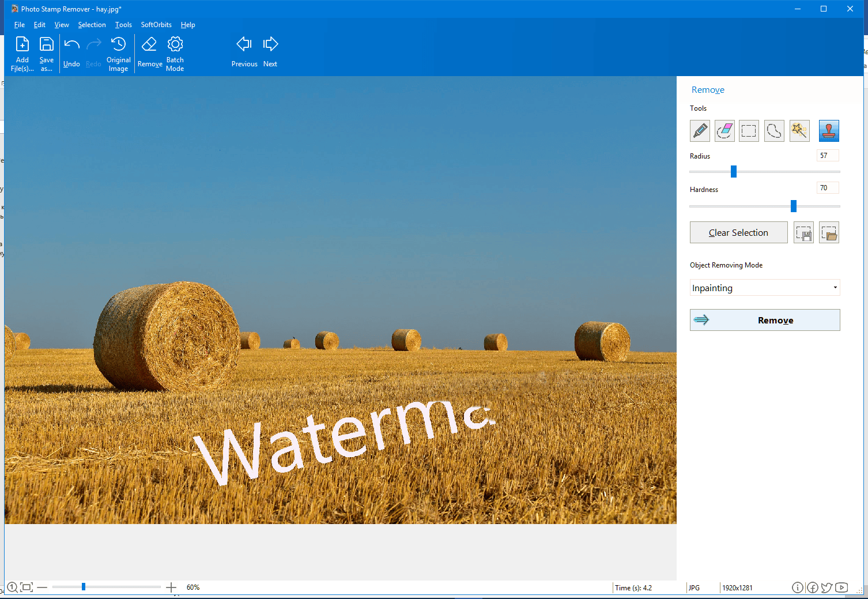
Task: Select the clone stamp tool
Action: (829, 131)
